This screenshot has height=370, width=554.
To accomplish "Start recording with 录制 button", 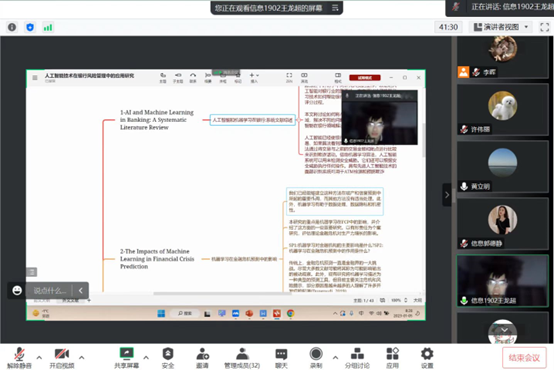I will [x=316, y=358].
